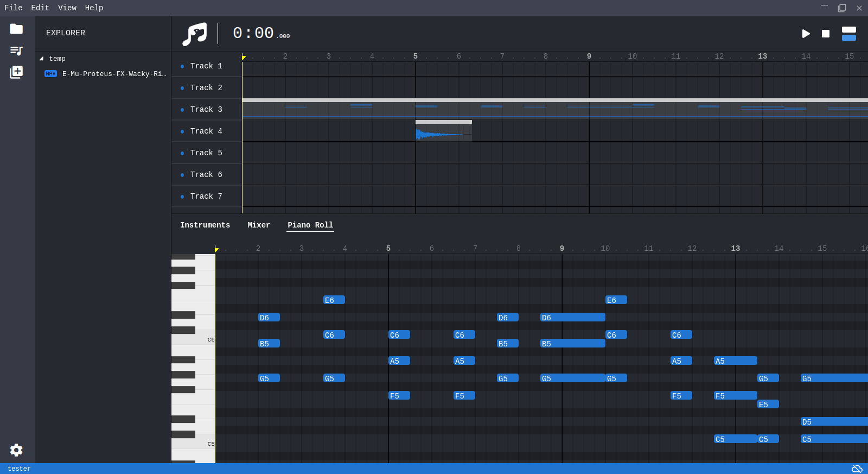This screenshot has width=868, height=474.
Task: Open the add library sidebar icon
Action: click(16, 72)
